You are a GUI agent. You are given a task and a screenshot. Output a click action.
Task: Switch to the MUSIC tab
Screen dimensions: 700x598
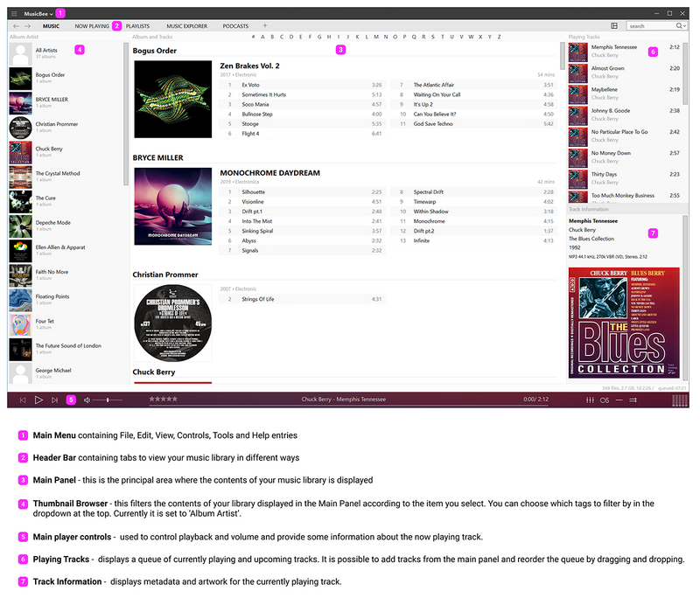[x=51, y=26]
